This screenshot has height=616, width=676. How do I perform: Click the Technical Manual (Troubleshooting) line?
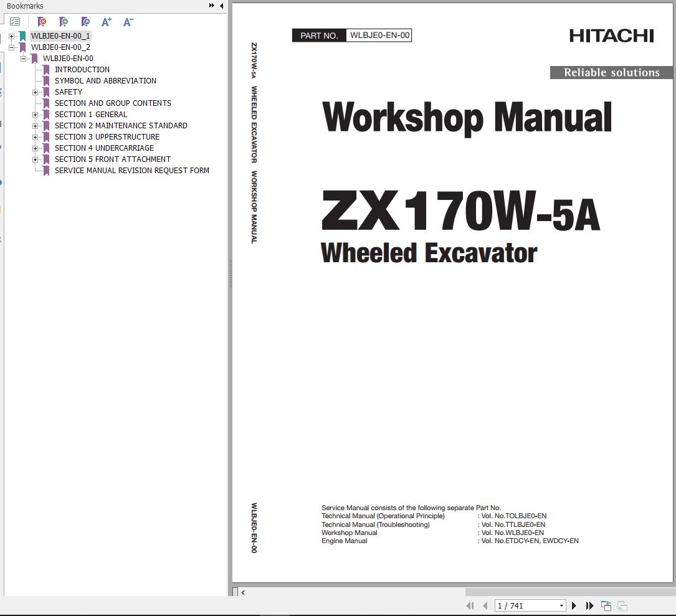[x=376, y=524]
